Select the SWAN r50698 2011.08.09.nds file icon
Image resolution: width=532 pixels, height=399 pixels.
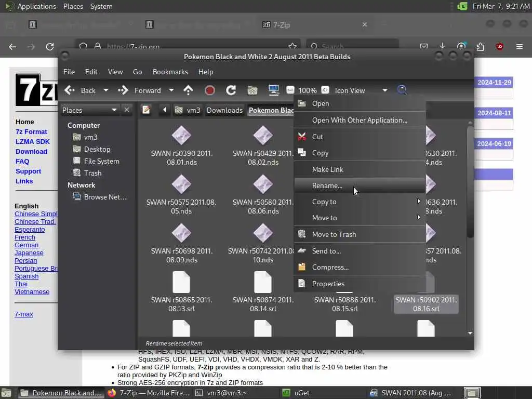coord(181,233)
